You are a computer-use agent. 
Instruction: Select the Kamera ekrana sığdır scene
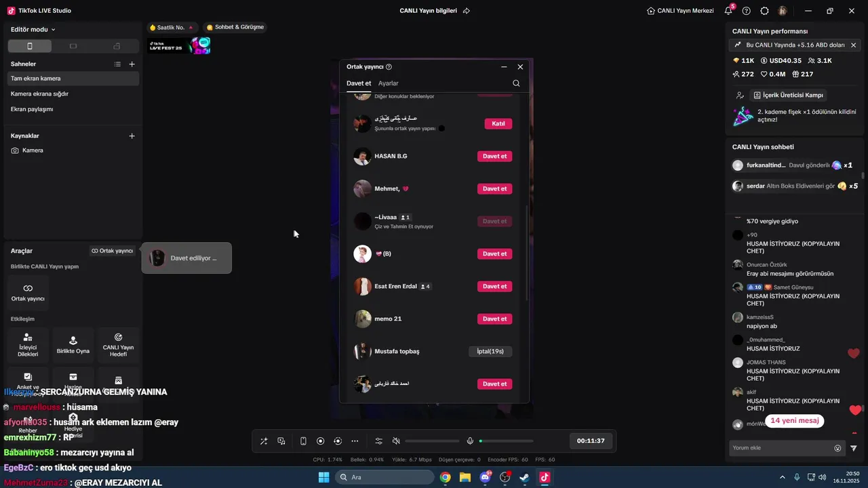pos(73,94)
